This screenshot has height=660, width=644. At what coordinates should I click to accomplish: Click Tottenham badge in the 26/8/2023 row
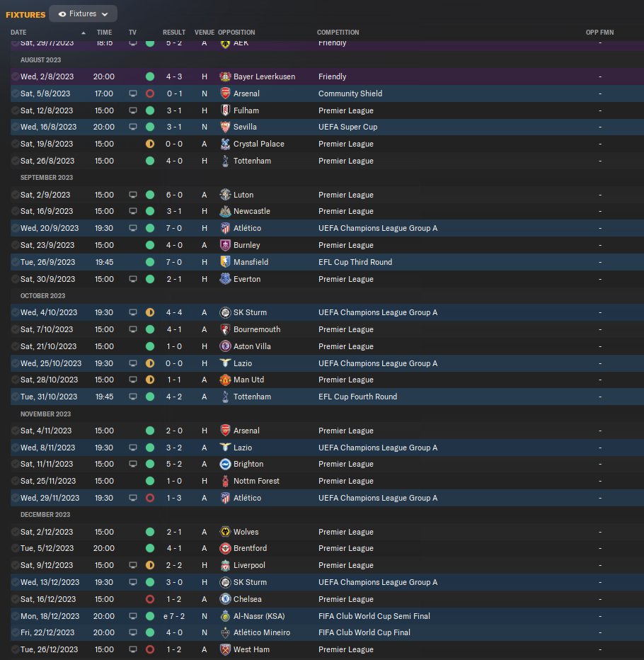[226, 161]
